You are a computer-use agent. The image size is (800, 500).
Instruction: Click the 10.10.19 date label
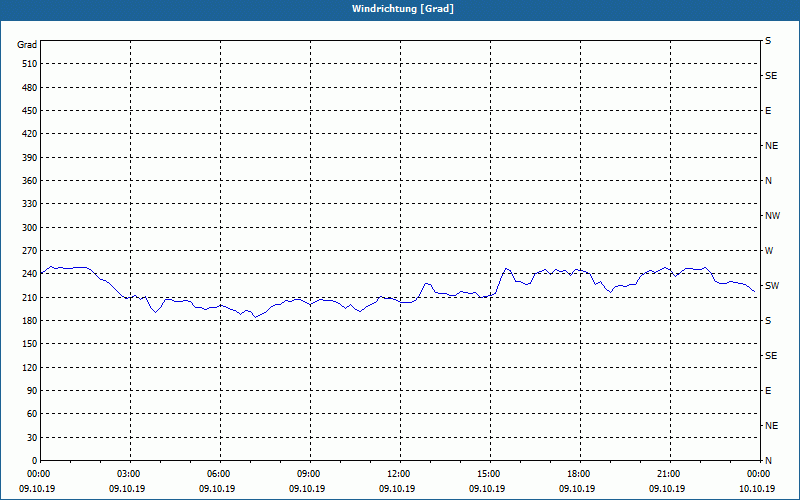tap(757, 489)
